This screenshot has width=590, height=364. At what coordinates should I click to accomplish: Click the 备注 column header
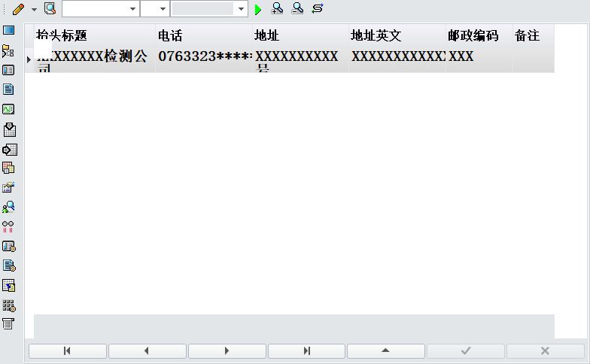pos(534,35)
